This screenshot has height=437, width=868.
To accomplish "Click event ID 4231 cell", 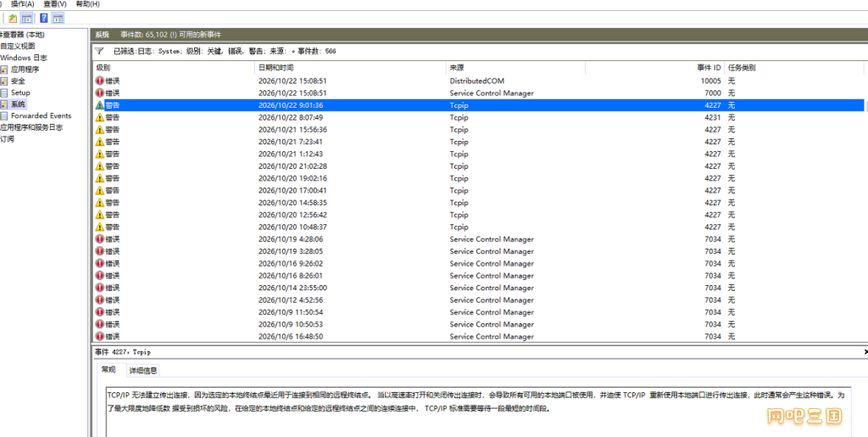I will click(x=713, y=117).
